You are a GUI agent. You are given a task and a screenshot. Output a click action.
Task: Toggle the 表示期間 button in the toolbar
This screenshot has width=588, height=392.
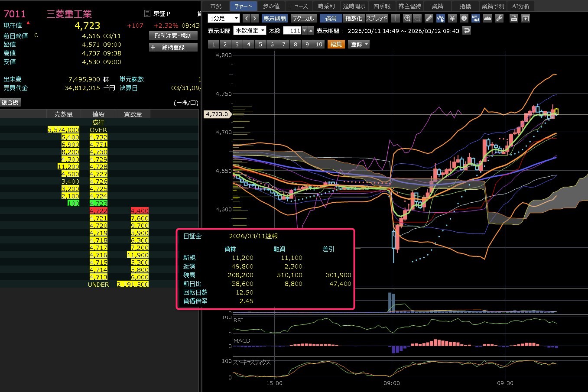pyautogui.click(x=274, y=19)
